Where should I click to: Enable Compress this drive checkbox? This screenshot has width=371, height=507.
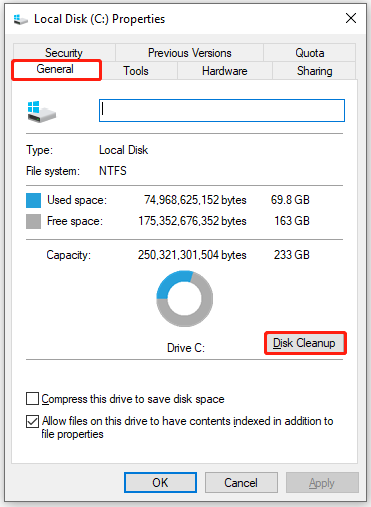pyautogui.click(x=32, y=399)
